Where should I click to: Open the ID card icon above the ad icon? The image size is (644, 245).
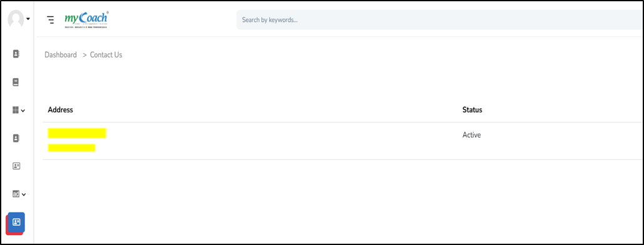pos(16,166)
